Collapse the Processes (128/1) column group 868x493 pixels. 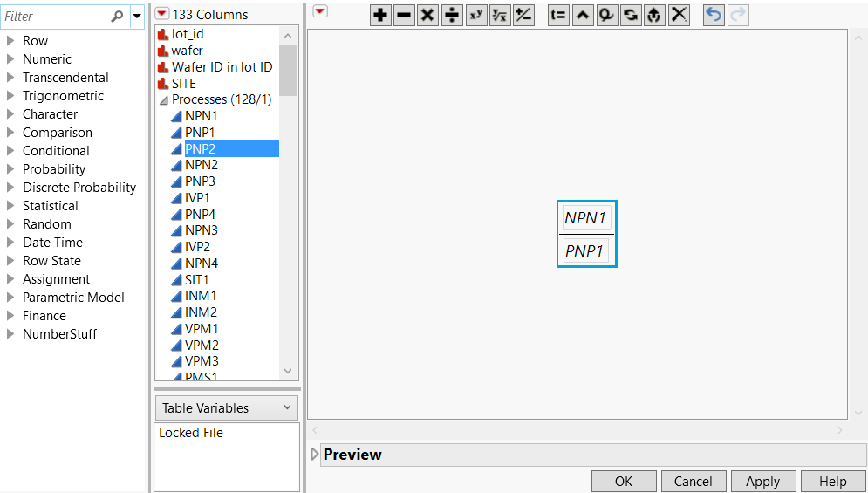click(x=164, y=101)
